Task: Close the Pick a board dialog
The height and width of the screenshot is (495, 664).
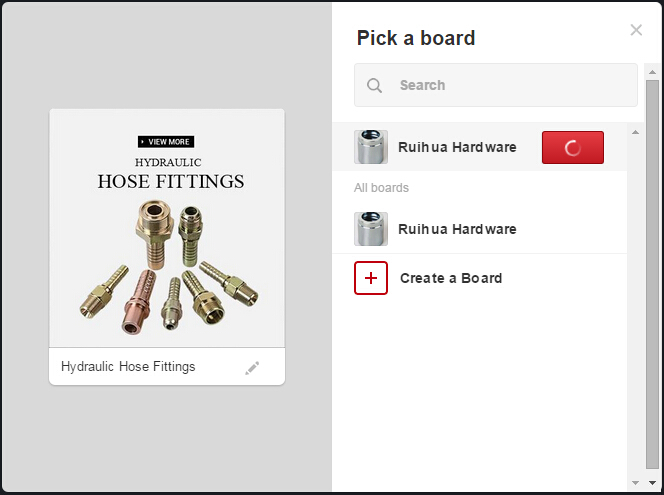Action: pyautogui.click(x=636, y=30)
